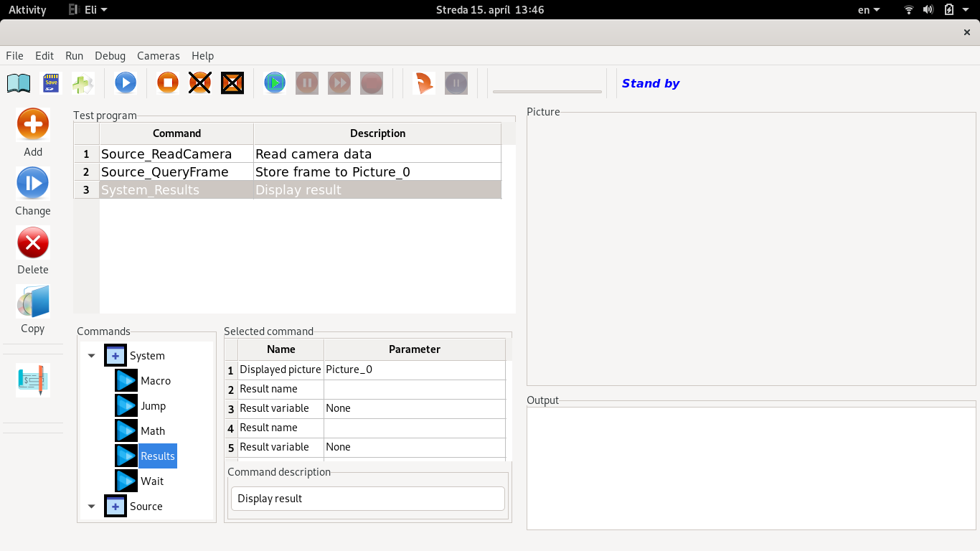Screen dimensions: 980x551
Task: Click the Add command icon
Action: point(33,125)
